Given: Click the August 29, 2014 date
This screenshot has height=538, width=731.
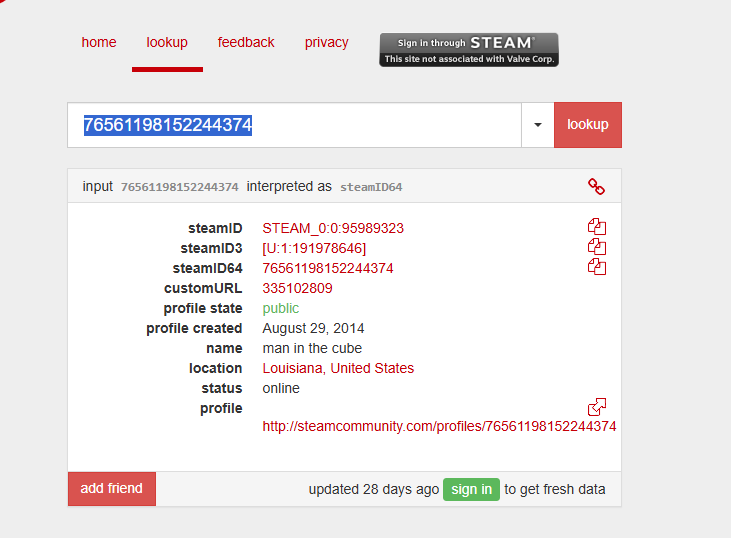Looking at the screenshot, I should (313, 329).
